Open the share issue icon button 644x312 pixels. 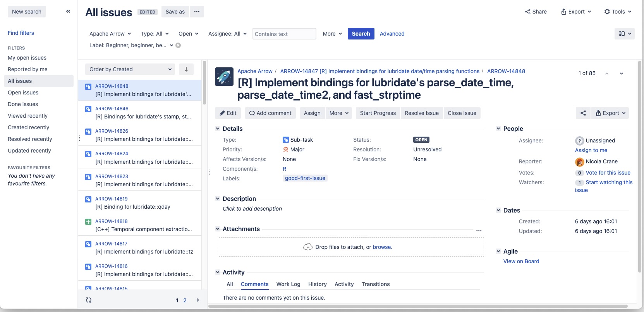(x=583, y=113)
